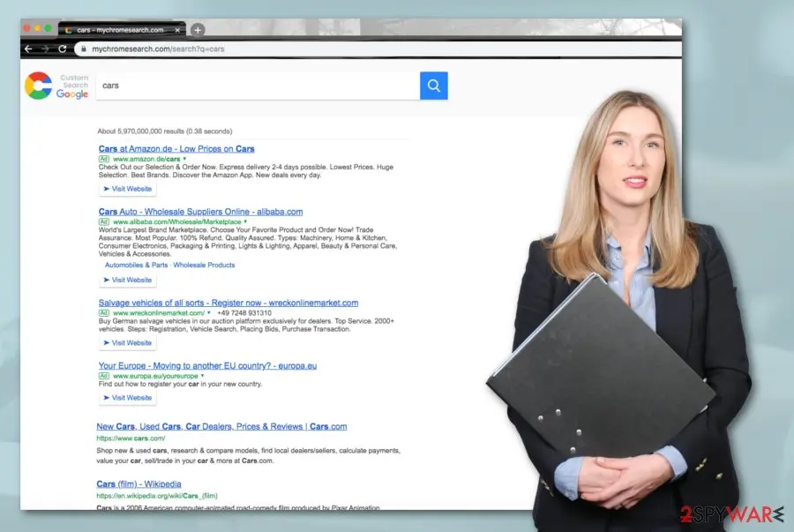
Task: Open the Wholesale Products sitelink
Action: (x=204, y=265)
